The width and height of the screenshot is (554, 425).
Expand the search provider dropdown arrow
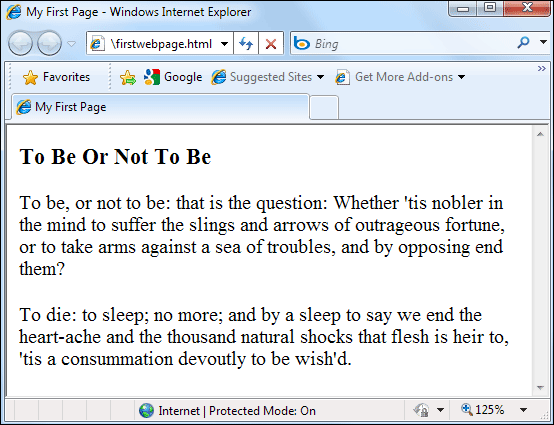click(x=543, y=42)
